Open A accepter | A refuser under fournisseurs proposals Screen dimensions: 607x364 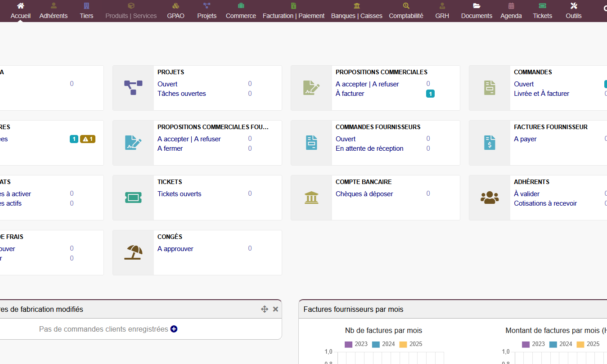click(189, 139)
